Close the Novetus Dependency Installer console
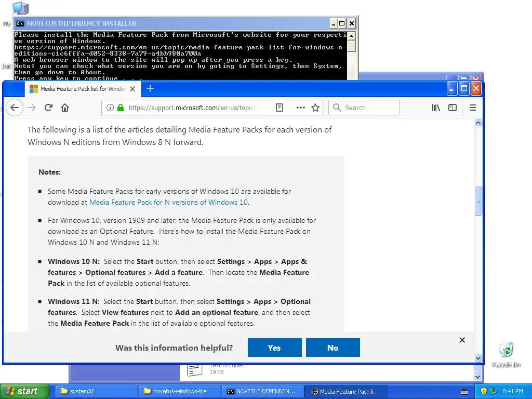This screenshot has width=532, height=399. point(352,23)
